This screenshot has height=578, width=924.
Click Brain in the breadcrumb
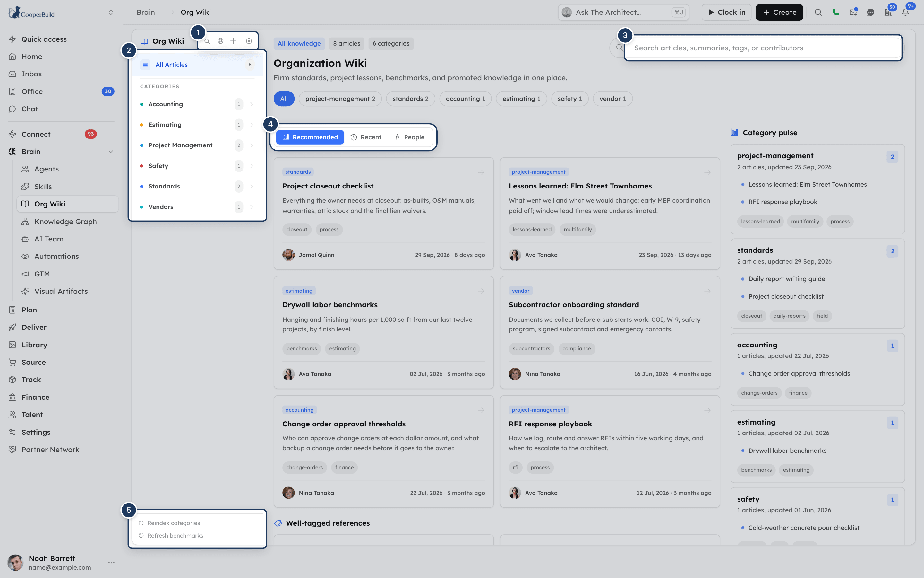click(x=145, y=12)
